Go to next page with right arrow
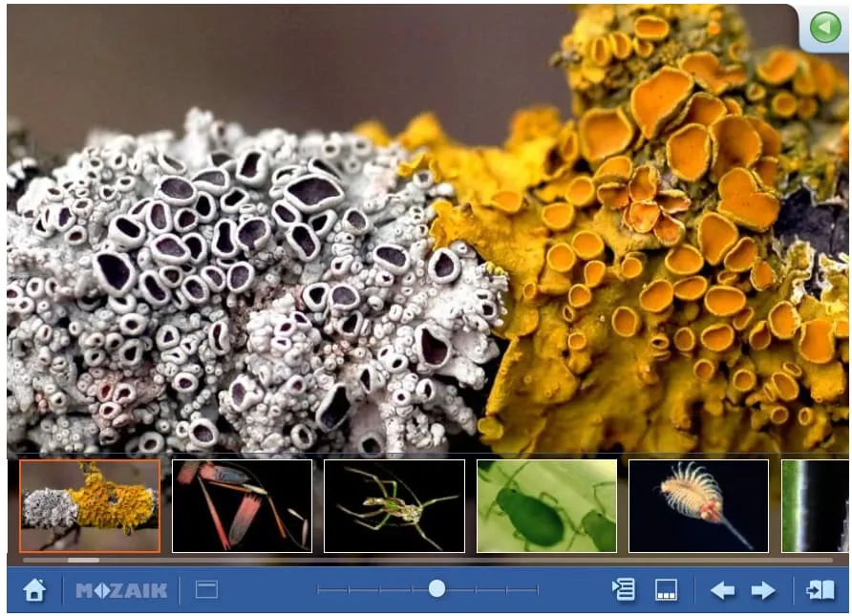852x616 pixels. [763, 590]
